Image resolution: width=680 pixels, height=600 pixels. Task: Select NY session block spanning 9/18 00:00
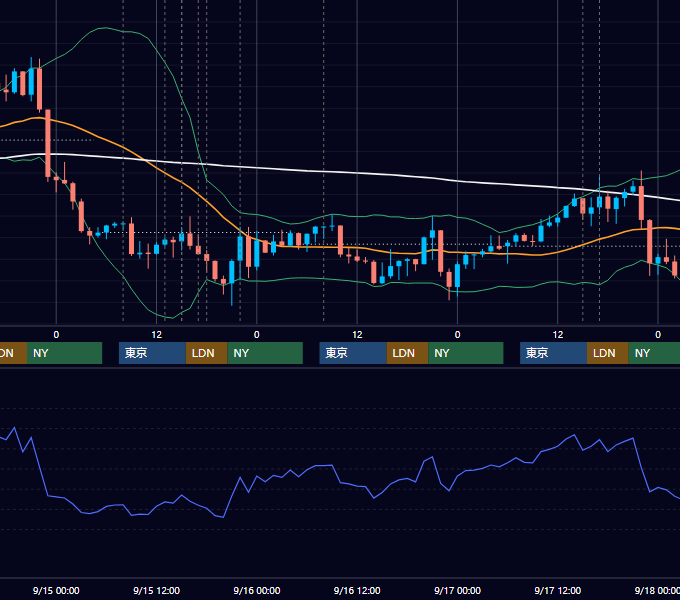[x=654, y=353]
